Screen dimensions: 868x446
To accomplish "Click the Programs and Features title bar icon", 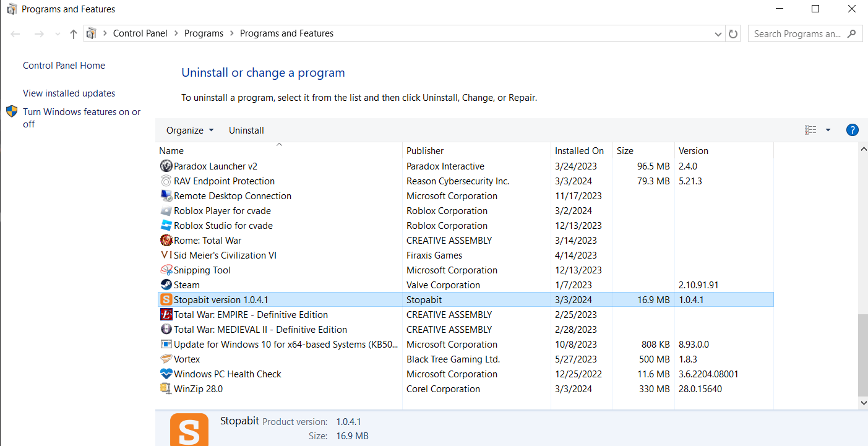I will [12, 9].
